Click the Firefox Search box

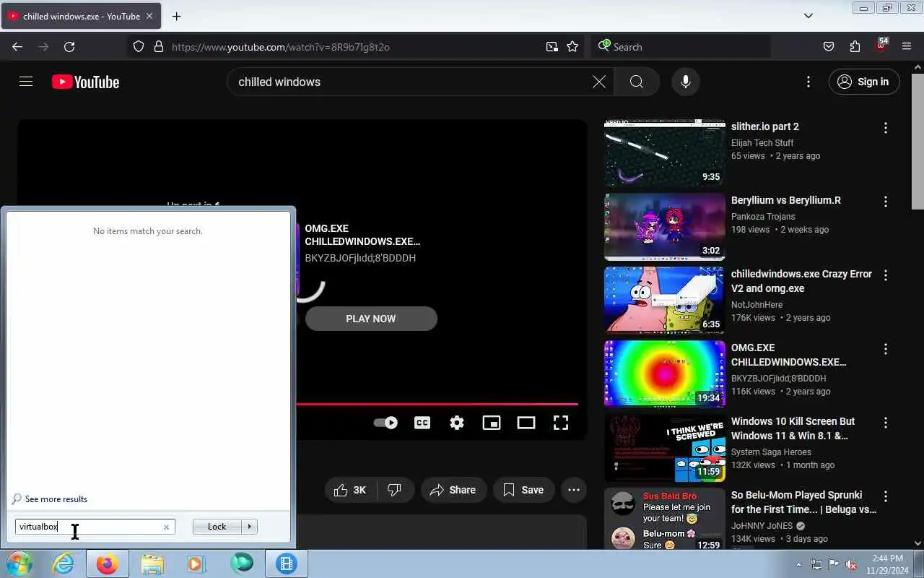681,47
